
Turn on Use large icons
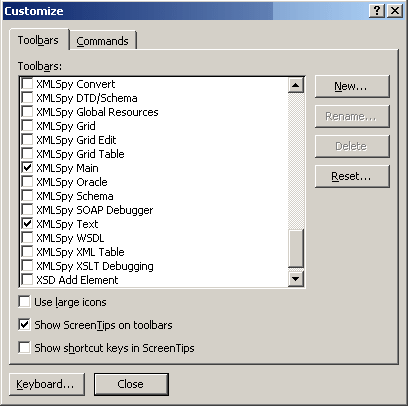pos(24,302)
